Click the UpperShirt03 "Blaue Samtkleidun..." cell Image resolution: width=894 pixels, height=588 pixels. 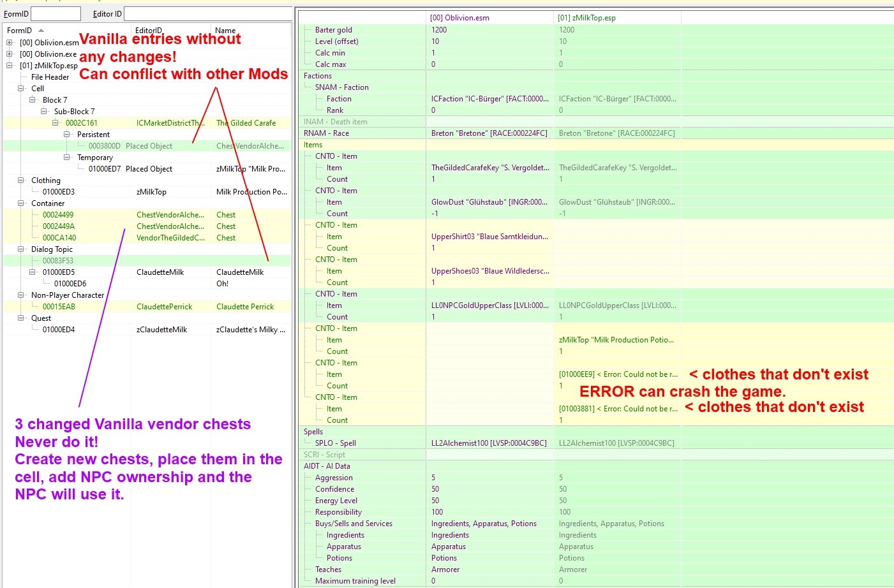coord(489,237)
